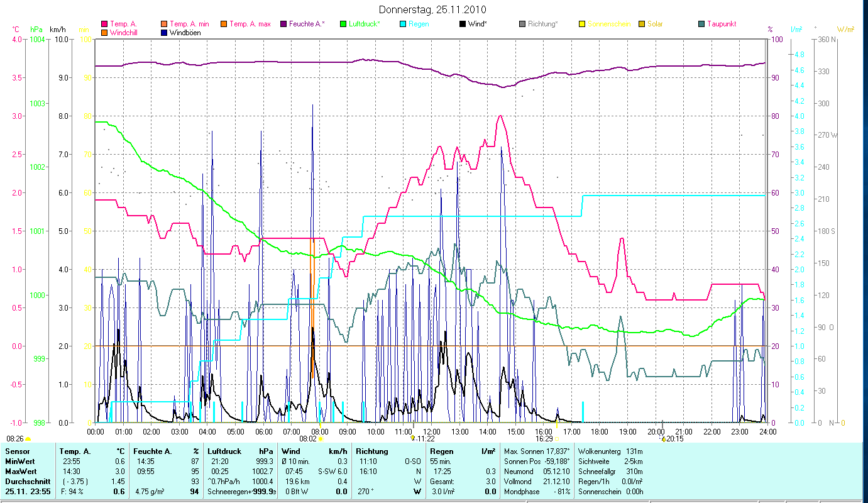Click the 18:00 time axis label
This screenshot has width=868, height=503.
click(600, 431)
